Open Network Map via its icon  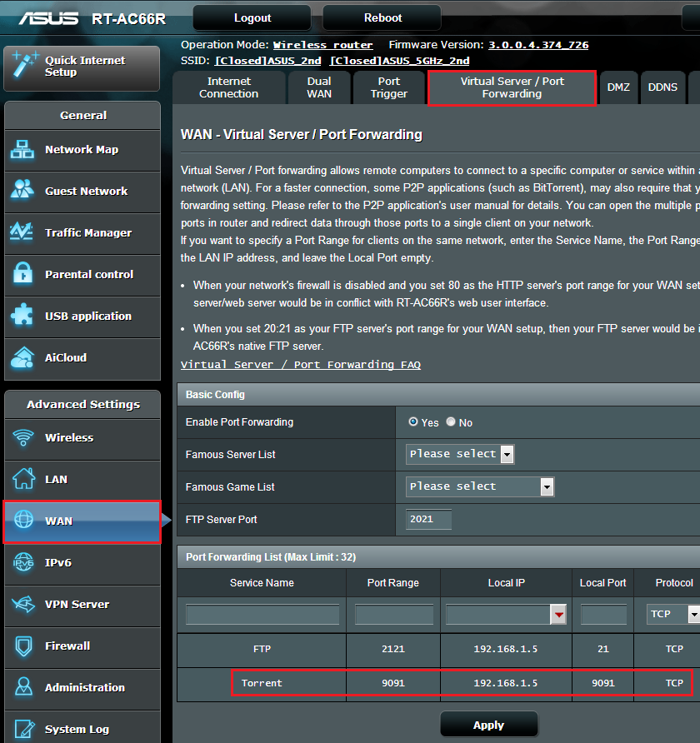(x=22, y=150)
